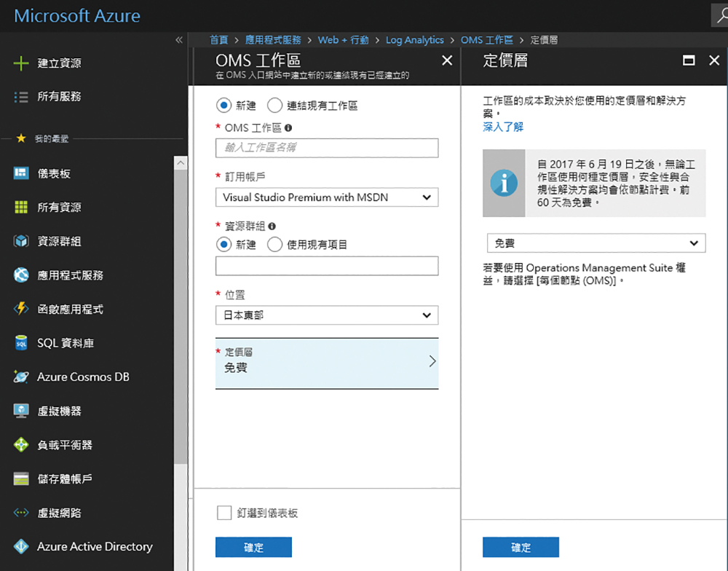
Task: Click the Favorites star icon
Action: (21, 138)
